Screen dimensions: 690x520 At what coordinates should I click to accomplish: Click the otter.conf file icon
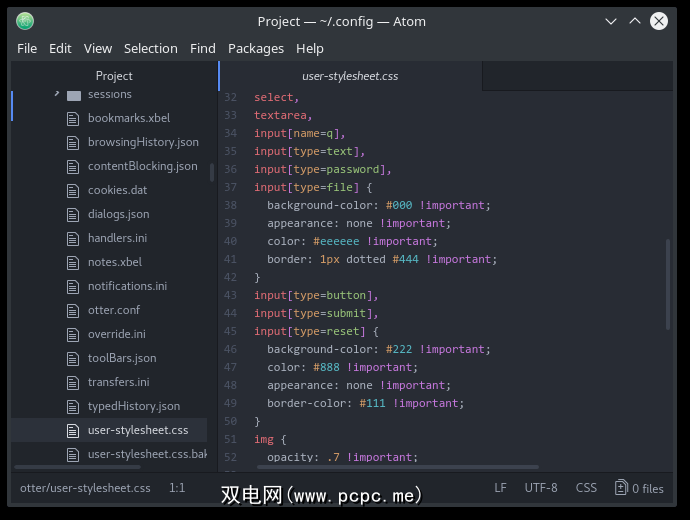click(x=73, y=310)
